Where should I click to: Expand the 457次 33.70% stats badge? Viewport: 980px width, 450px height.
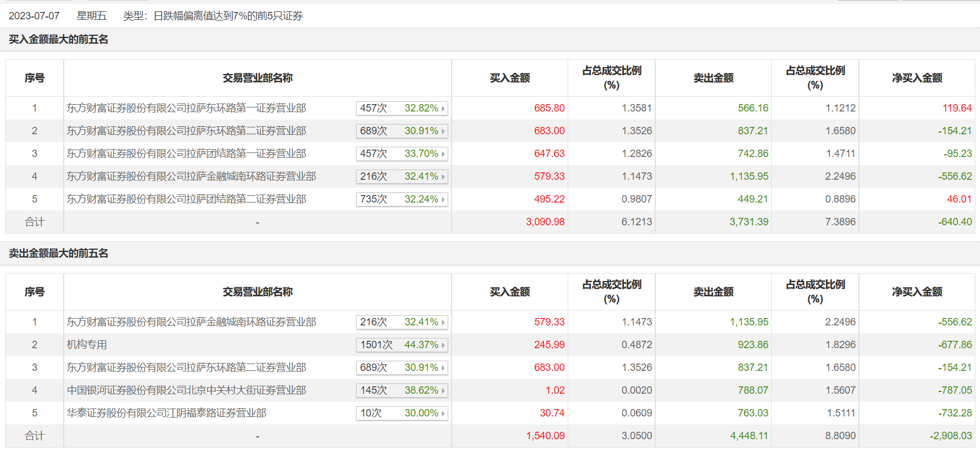pos(402,154)
